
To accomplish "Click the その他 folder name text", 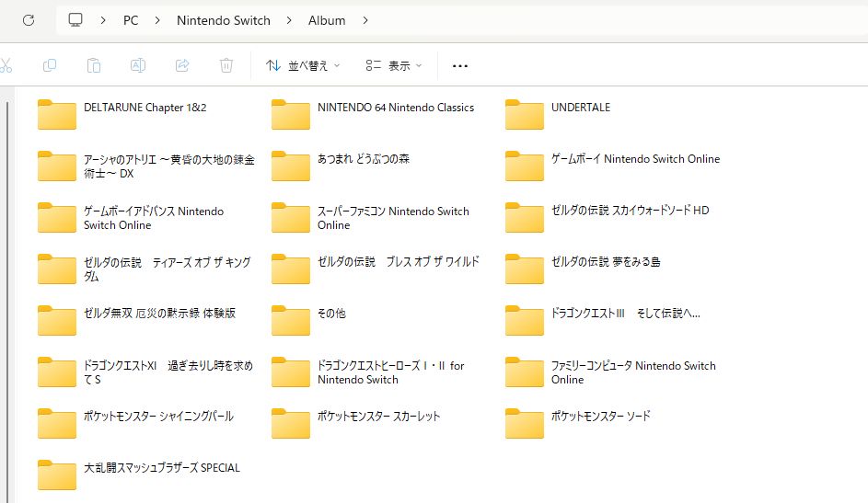I will tap(331, 314).
